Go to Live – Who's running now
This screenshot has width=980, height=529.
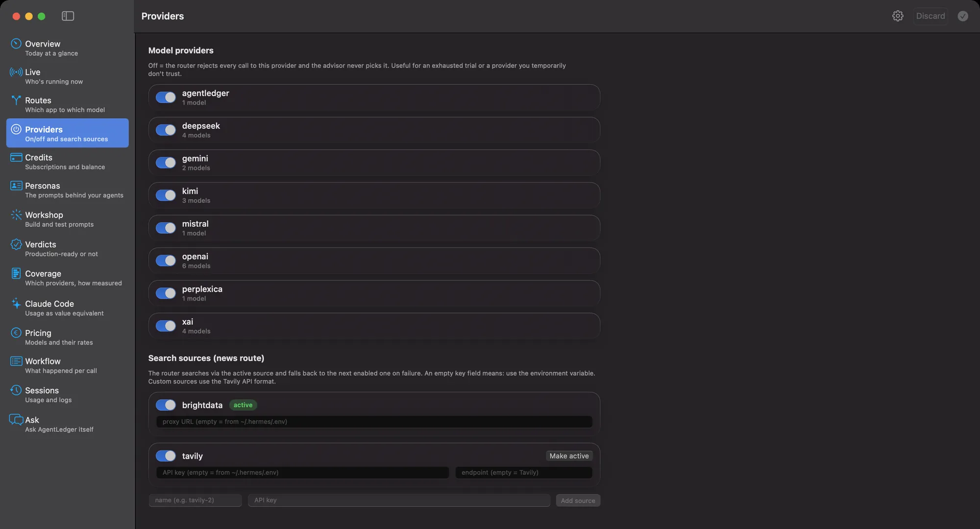point(68,76)
